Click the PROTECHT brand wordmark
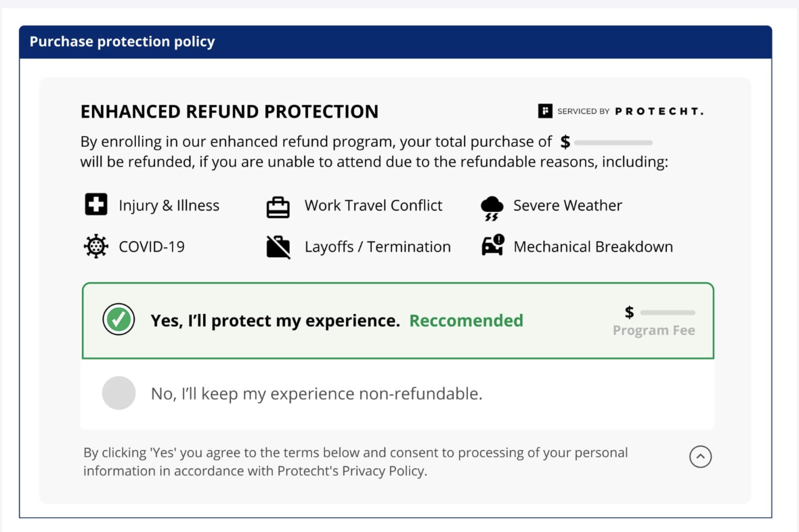The width and height of the screenshot is (799, 532). 659,111
